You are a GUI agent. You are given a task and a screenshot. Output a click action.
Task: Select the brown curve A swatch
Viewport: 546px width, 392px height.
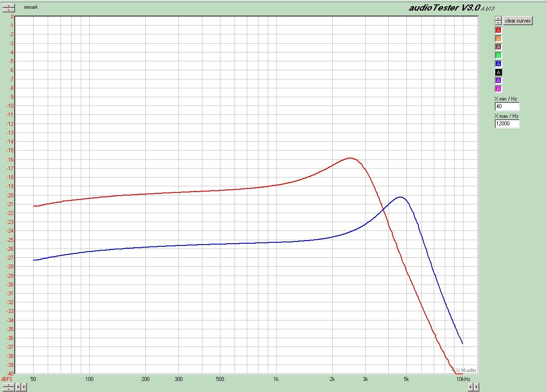point(498,47)
